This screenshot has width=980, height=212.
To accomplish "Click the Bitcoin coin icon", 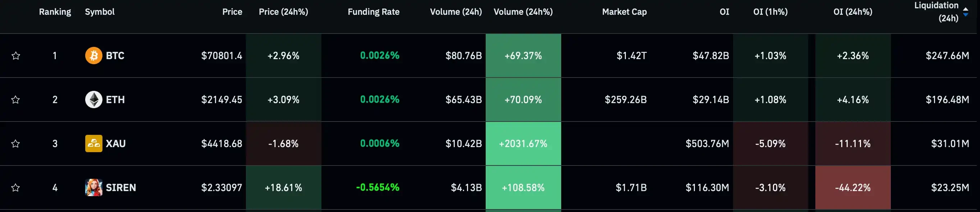I will [93, 56].
